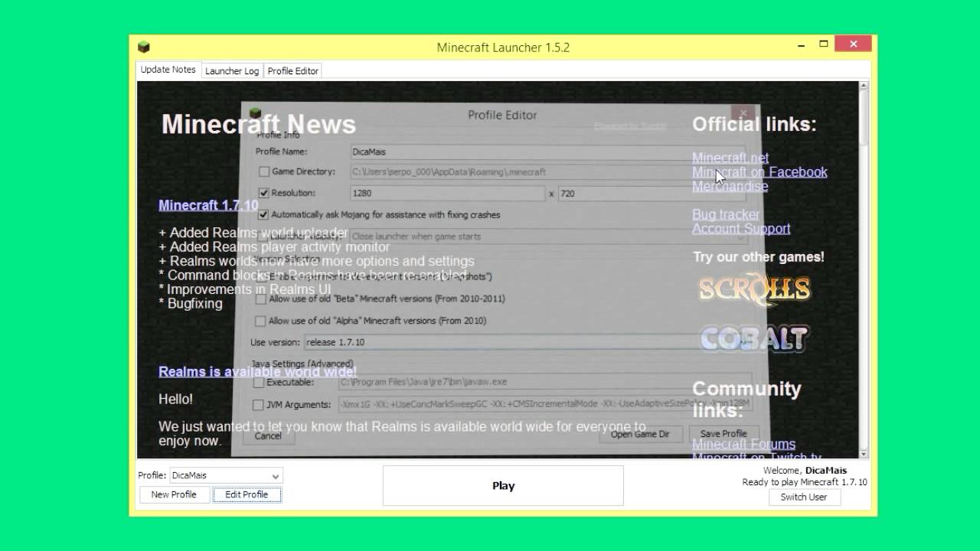Click the "Try our other games!" text

[x=758, y=257]
